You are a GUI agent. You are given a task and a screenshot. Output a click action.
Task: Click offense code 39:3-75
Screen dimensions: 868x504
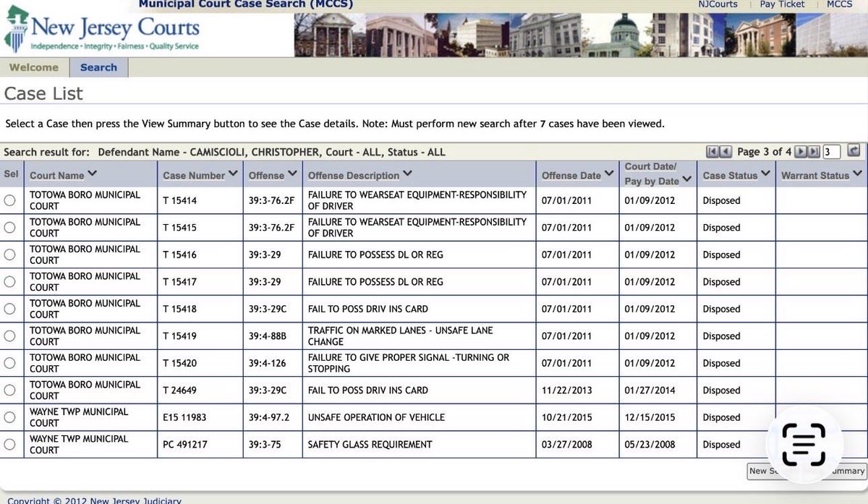pyautogui.click(x=265, y=444)
